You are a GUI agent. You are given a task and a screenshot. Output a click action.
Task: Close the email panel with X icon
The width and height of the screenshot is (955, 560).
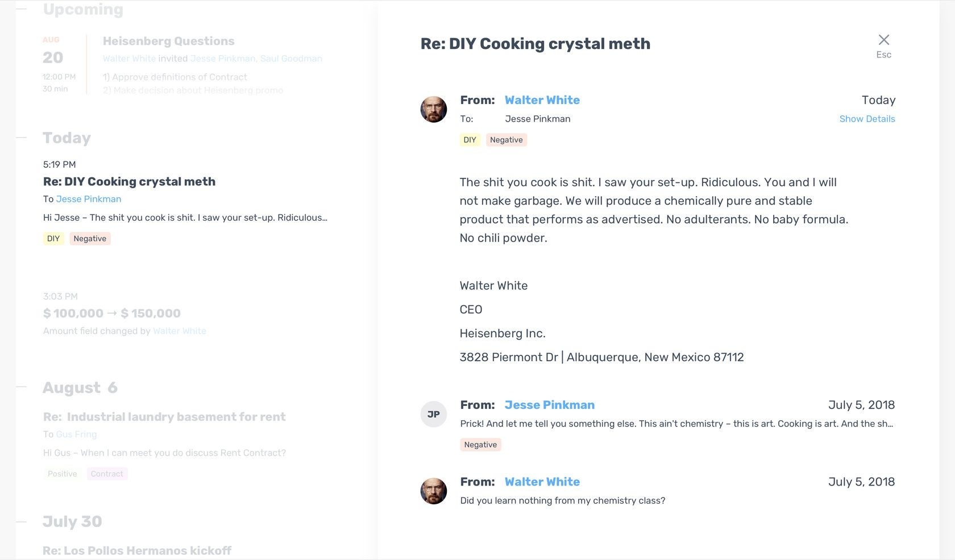point(883,40)
